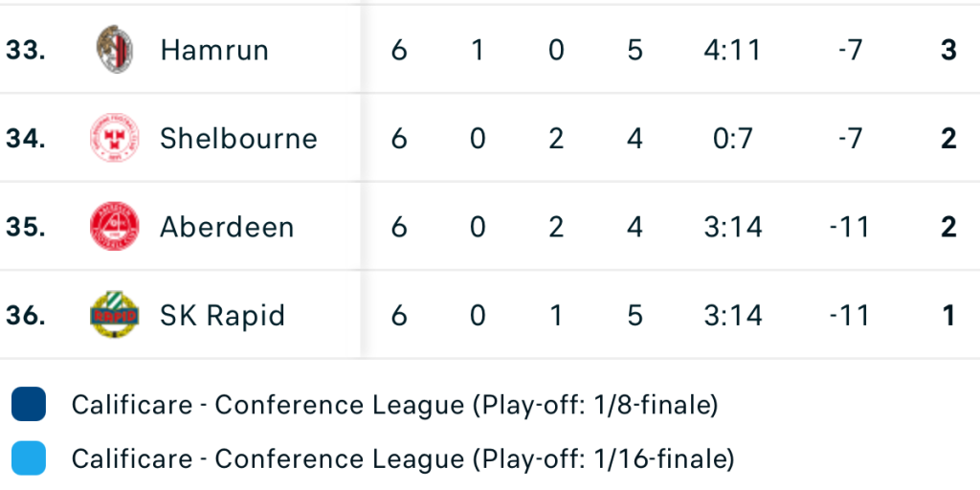The height and width of the screenshot is (490, 980).
Task: Click rank number 36 in standings
Action: (x=26, y=315)
